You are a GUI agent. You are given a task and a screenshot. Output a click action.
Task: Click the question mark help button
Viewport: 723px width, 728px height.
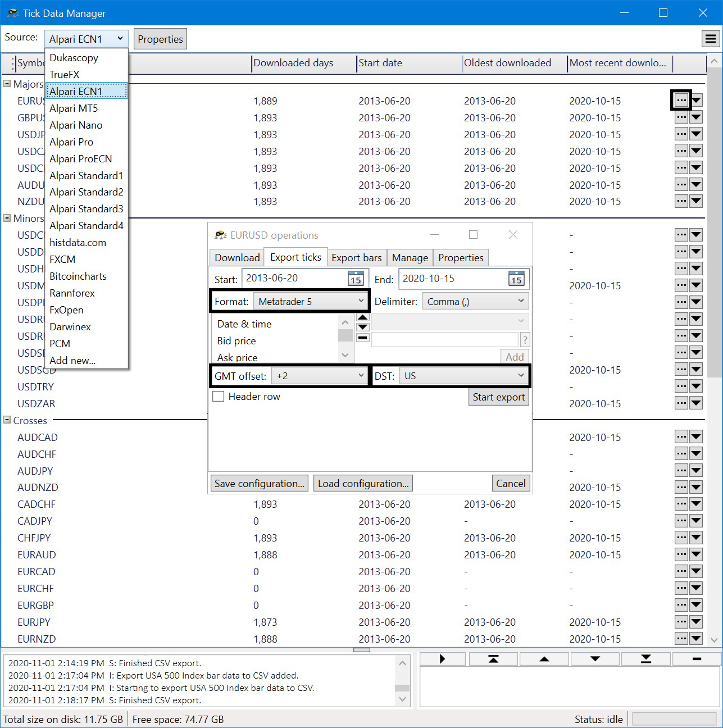tap(525, 340)
